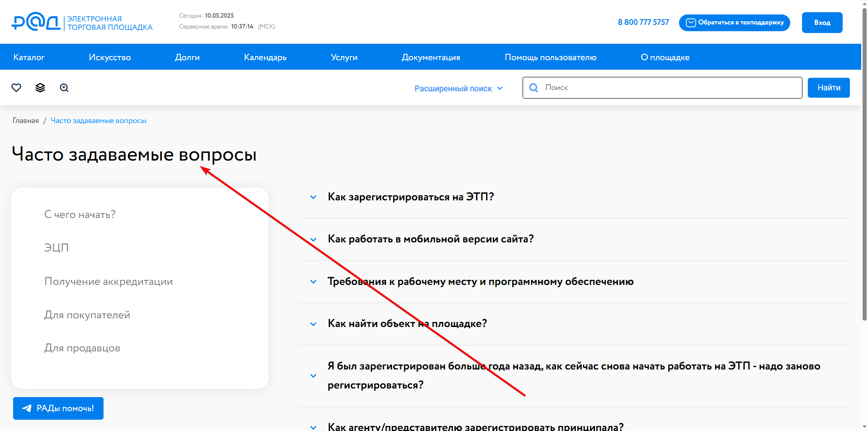This screenshot has height=431, width=868.
Task: Click the date 10.05.2025
Action: tap(219, 15)
